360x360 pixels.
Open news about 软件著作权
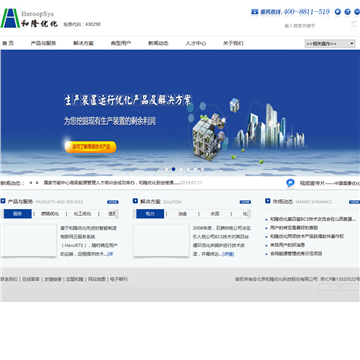tap(307, 236)
